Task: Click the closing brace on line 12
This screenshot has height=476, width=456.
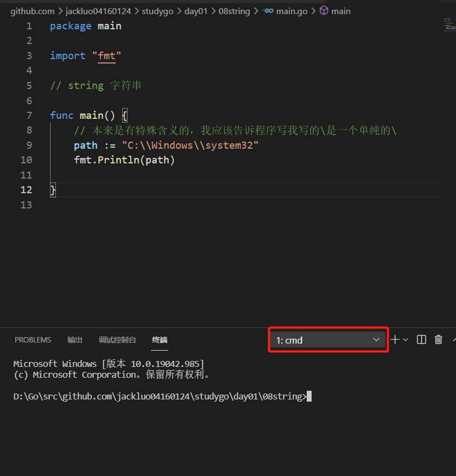Action: pyautogui.click(x=53, y=190)
